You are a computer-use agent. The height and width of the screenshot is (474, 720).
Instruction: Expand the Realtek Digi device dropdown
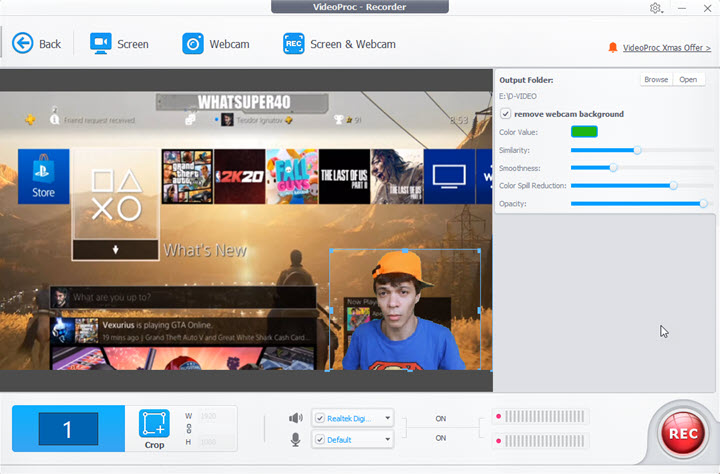tap(388, 418)
